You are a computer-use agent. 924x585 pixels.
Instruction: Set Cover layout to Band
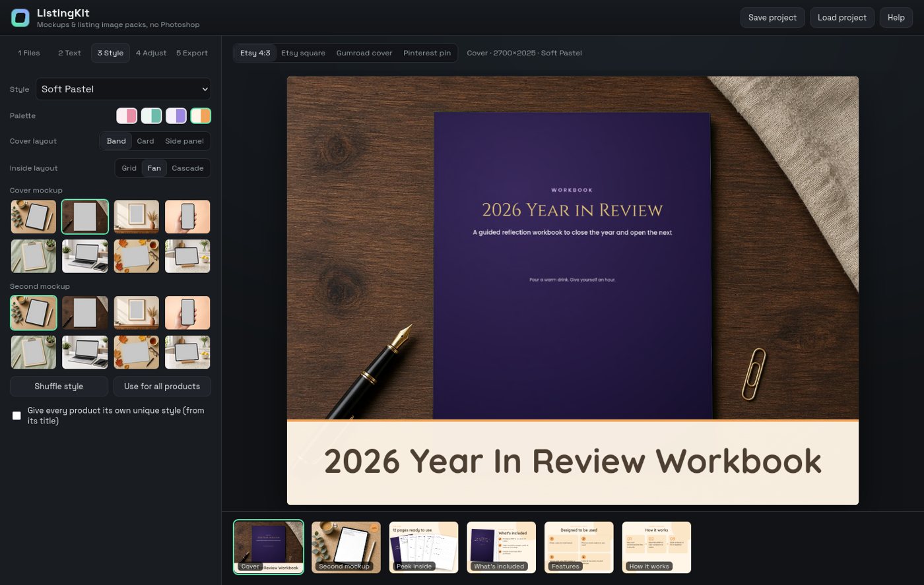tap(116, 141)
